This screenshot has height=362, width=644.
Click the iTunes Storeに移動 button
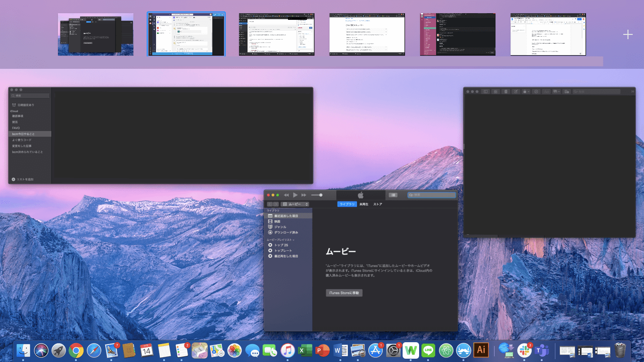click(344, 293)
